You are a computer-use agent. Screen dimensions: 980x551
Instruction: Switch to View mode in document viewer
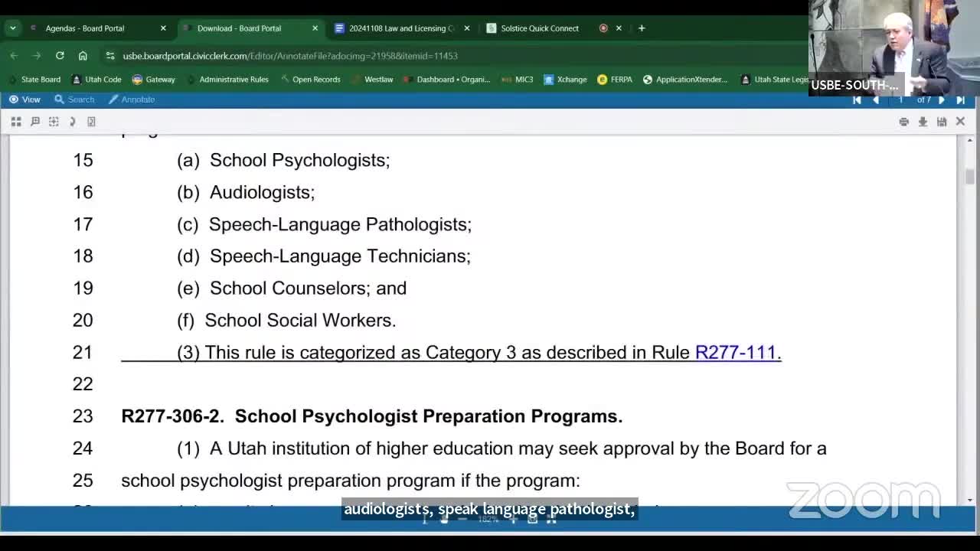click(x=24, y=99)
